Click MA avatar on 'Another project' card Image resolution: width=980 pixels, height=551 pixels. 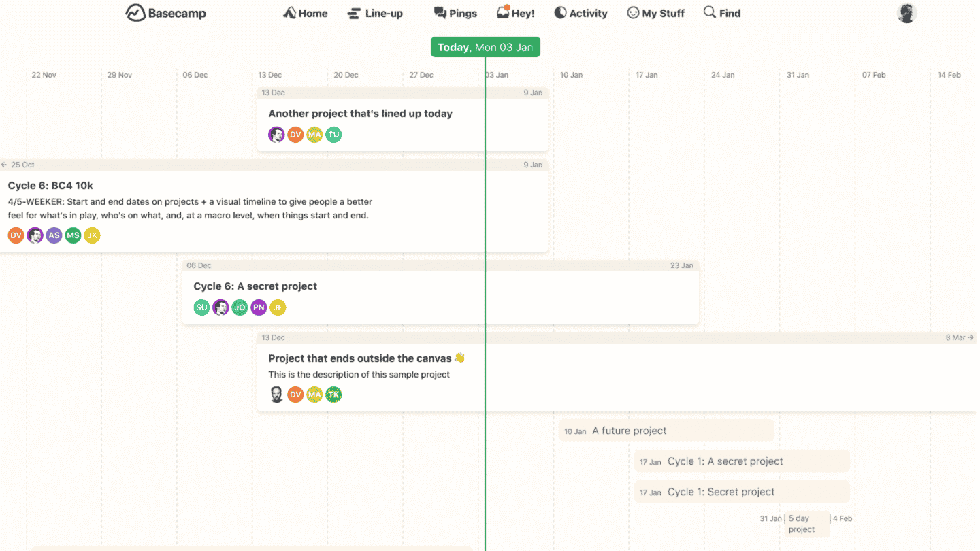coord(314,135)
